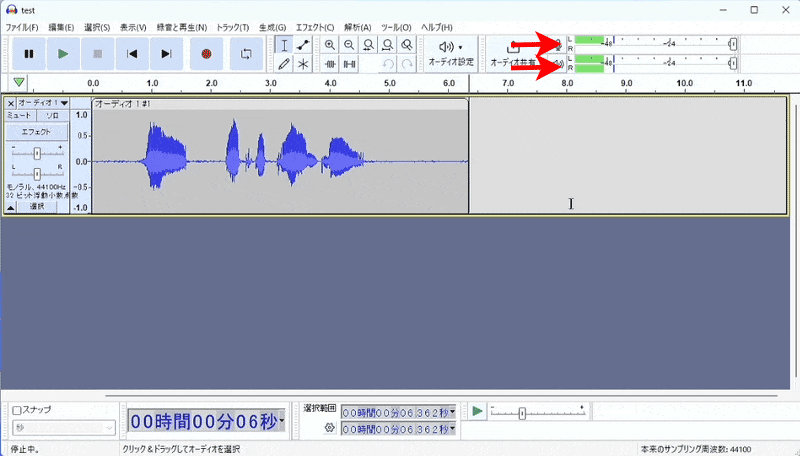Zoom out with the magnifier minus icon
This screenshot has width=800, height=456.
[349, 45]
